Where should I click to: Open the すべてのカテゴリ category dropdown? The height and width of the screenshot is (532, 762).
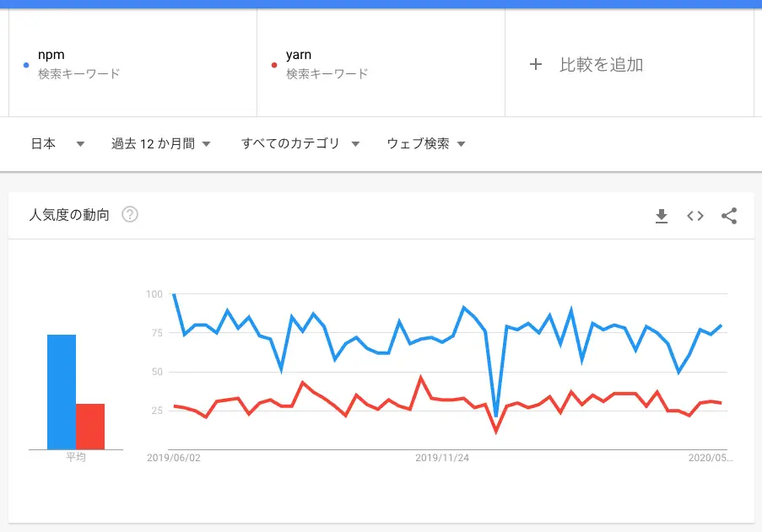[x=300, y=143]
